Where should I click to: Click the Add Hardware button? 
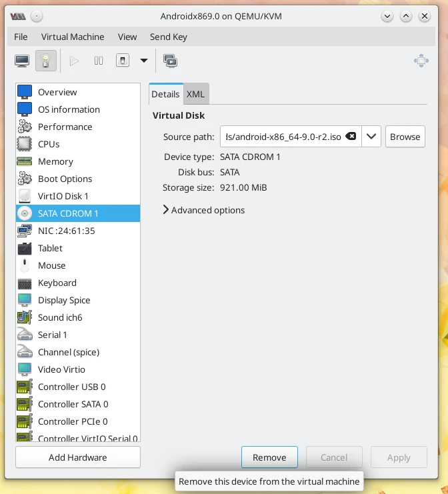77,457
